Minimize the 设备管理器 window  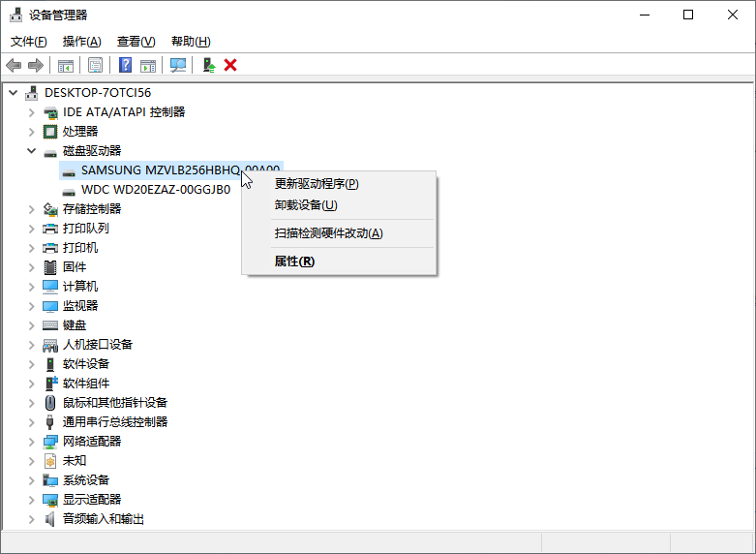click(x=645, y=15)
